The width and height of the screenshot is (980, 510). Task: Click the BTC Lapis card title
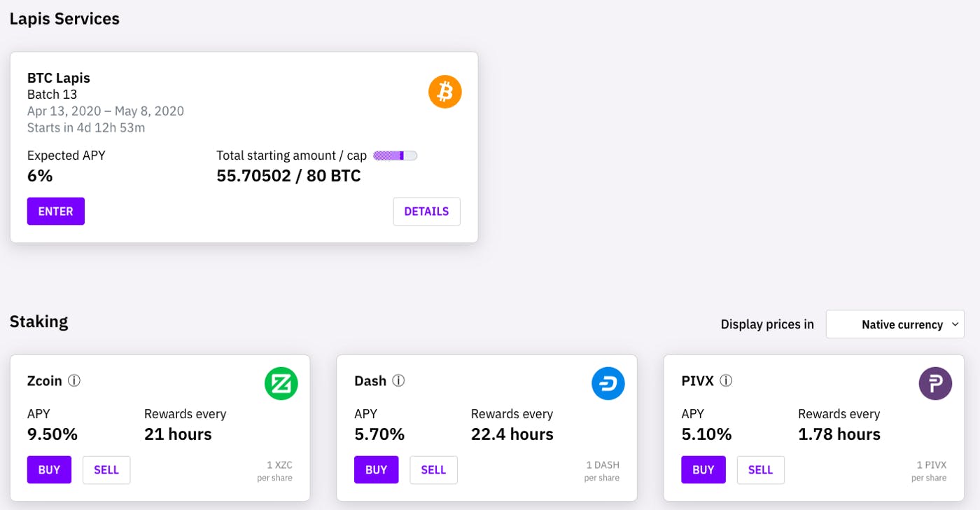tap(59, 78)
